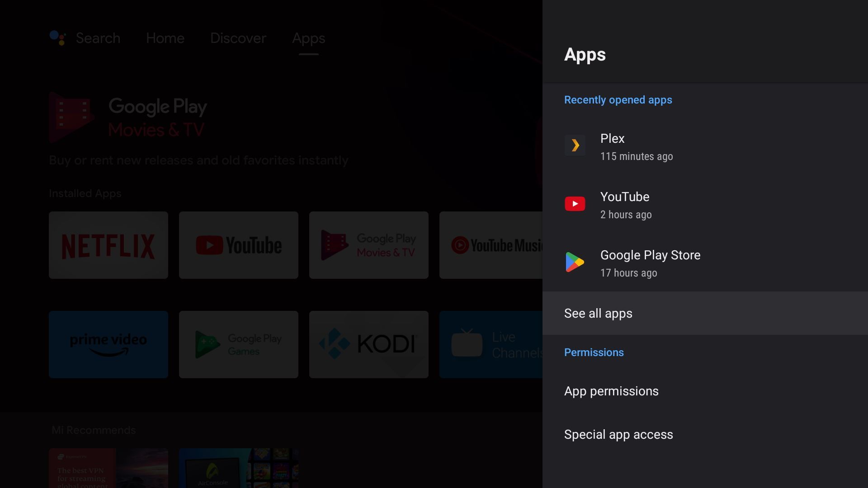Navigate to the Discover tab
Image resolution: width=868 pixels, height=488 pixels.
click(238, 38)
